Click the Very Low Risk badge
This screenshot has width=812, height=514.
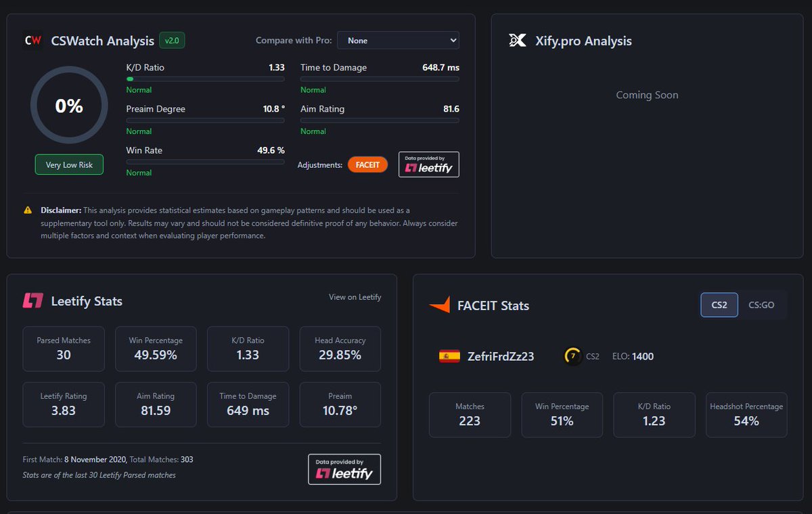pyautogui.click(x=69, y=165)
